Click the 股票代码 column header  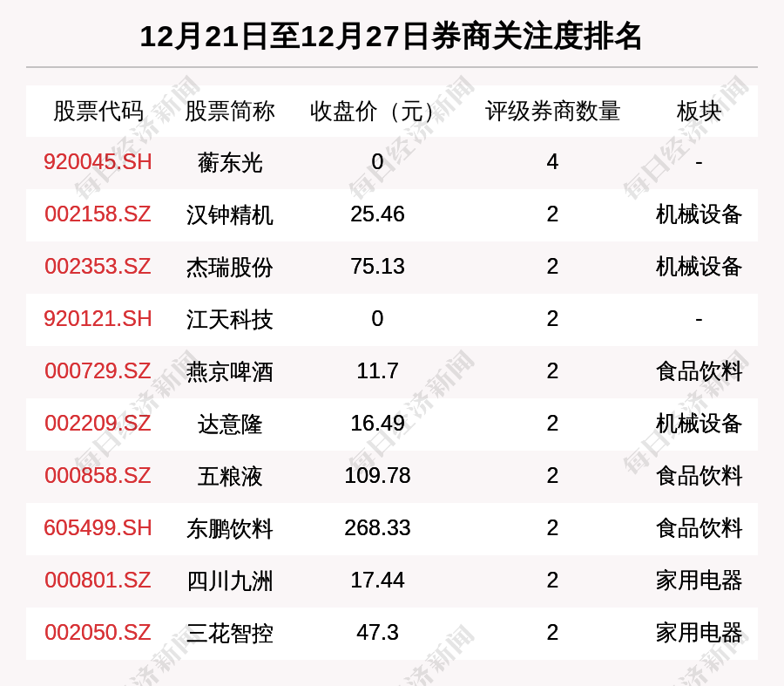tap(98, 111)
